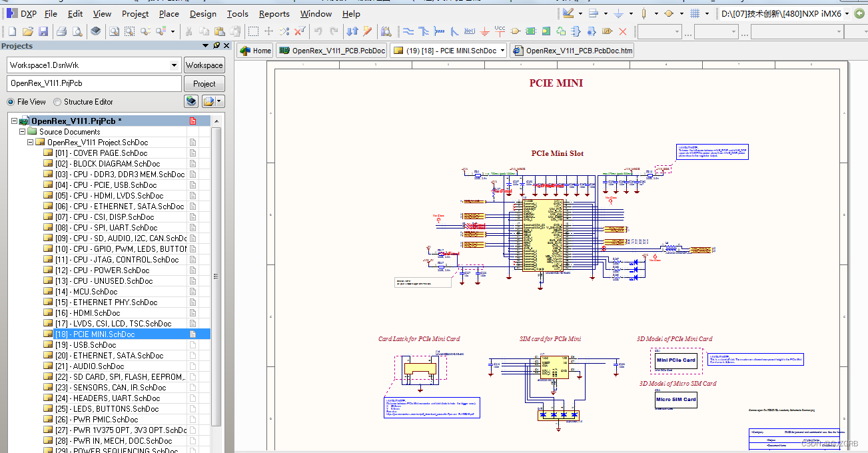Toggle the pin on the Projects panel

pos(216,45)
